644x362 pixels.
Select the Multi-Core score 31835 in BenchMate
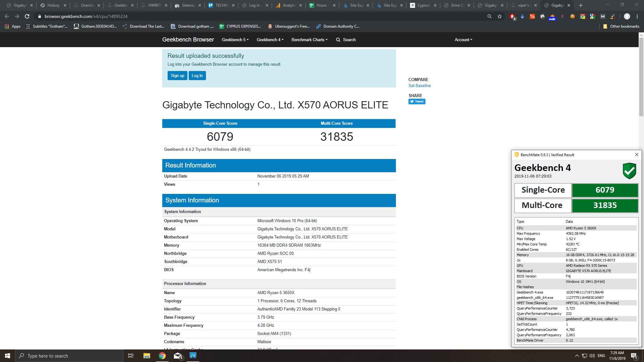point(605,206)
